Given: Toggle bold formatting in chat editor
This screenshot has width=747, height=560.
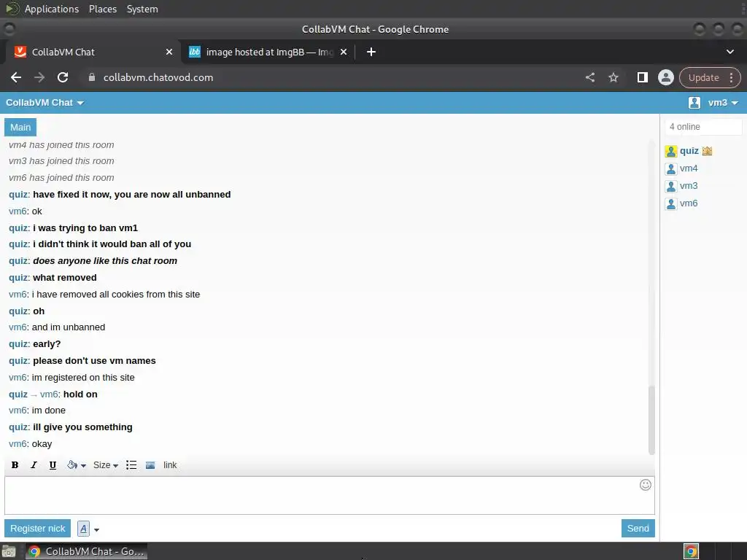Looking at the screenshot, I should [15, 465].
